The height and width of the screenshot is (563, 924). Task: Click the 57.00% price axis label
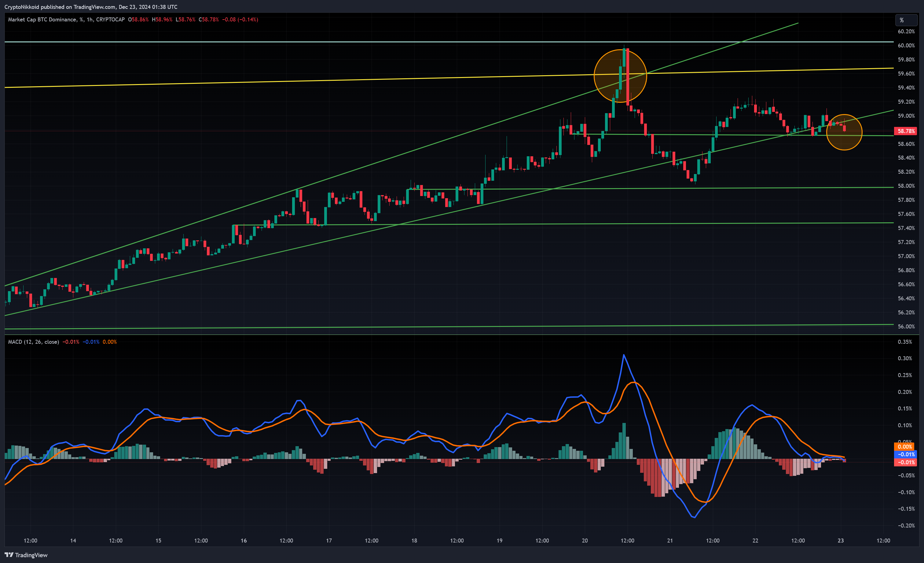(906, 256)
